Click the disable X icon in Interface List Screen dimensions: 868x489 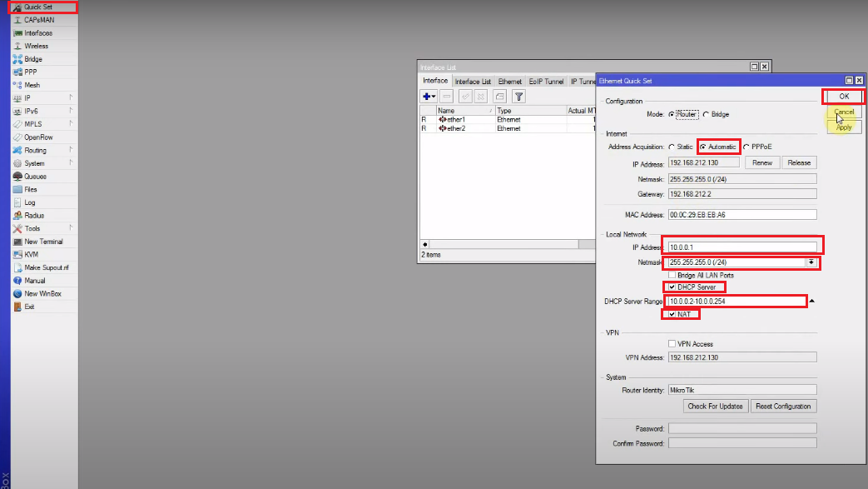(481, 97)
